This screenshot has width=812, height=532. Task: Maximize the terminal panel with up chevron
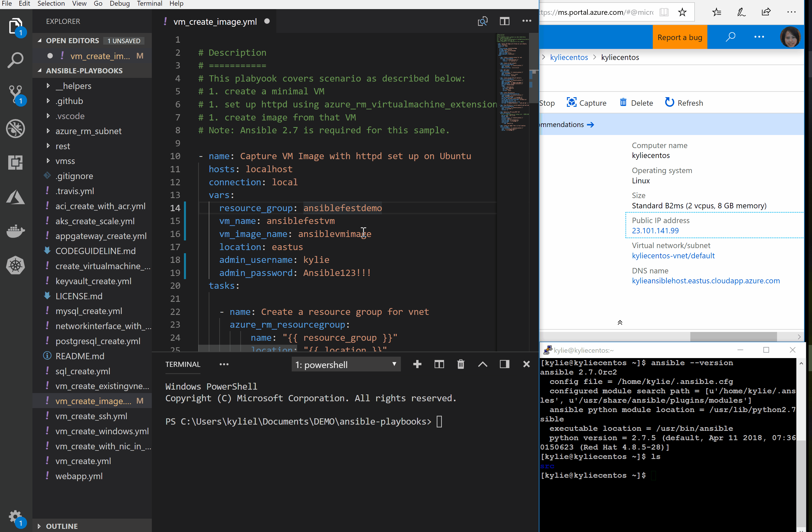coord(482,364)
